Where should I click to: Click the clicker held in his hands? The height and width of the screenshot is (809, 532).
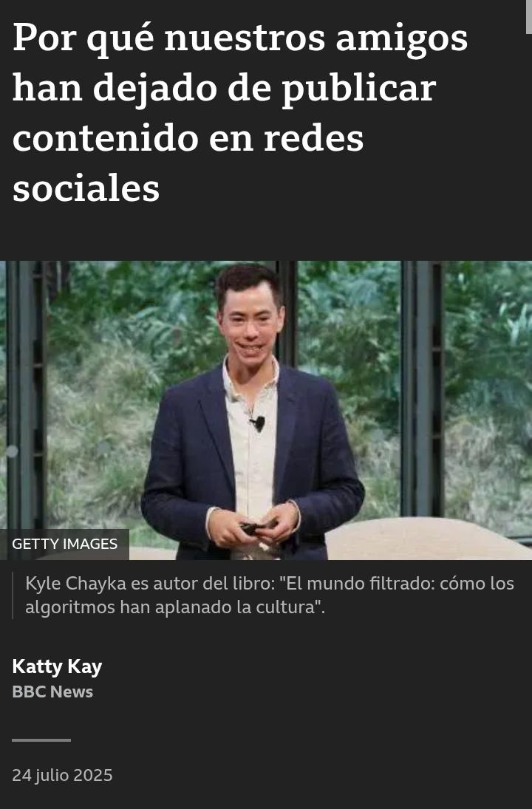256,528
